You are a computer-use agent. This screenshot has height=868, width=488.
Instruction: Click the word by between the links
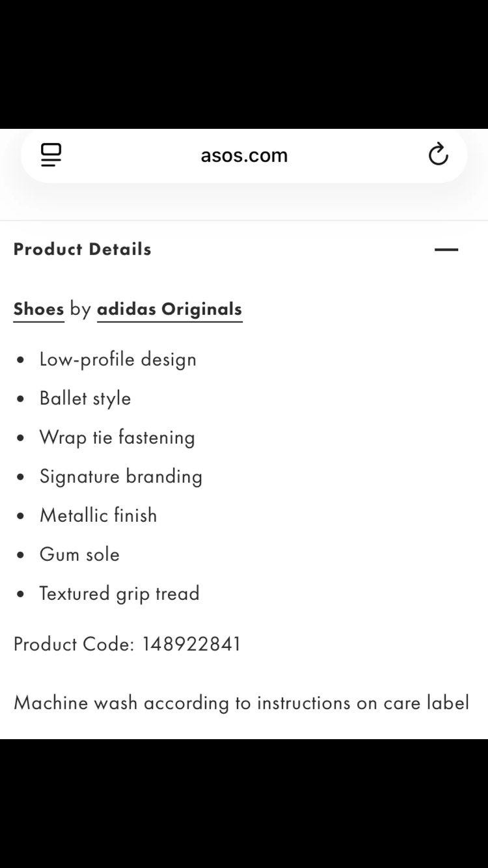pyautogui.click(x=80, y=309)
